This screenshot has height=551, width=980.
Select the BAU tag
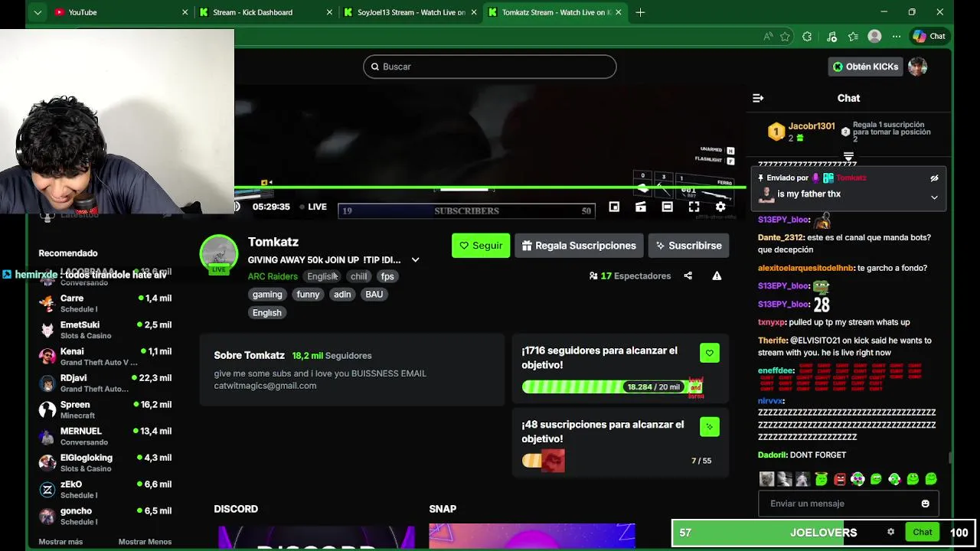pyautogui.click(x=374, y=295)
